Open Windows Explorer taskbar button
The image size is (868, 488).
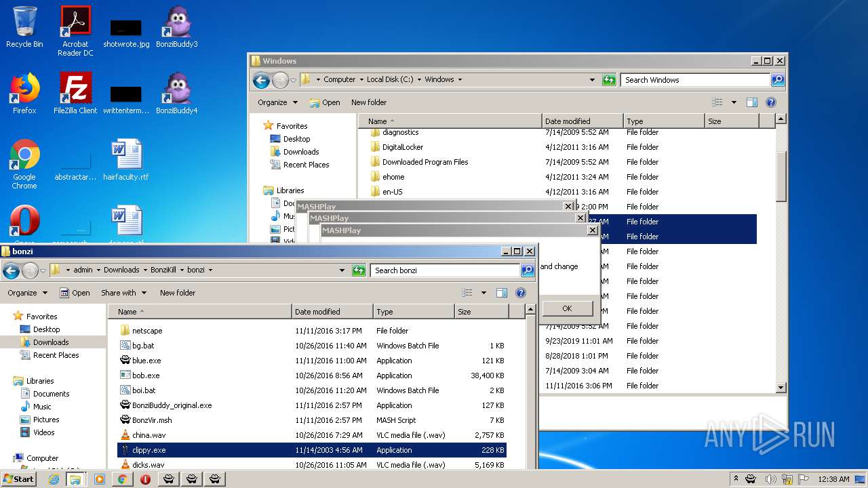coord(75,479)
